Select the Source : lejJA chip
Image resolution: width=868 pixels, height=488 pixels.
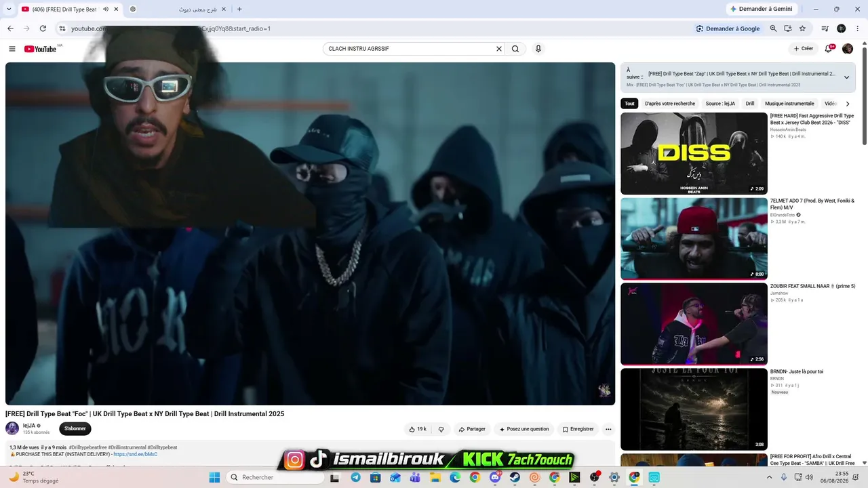pyautogui.click(x=720, y=104)
